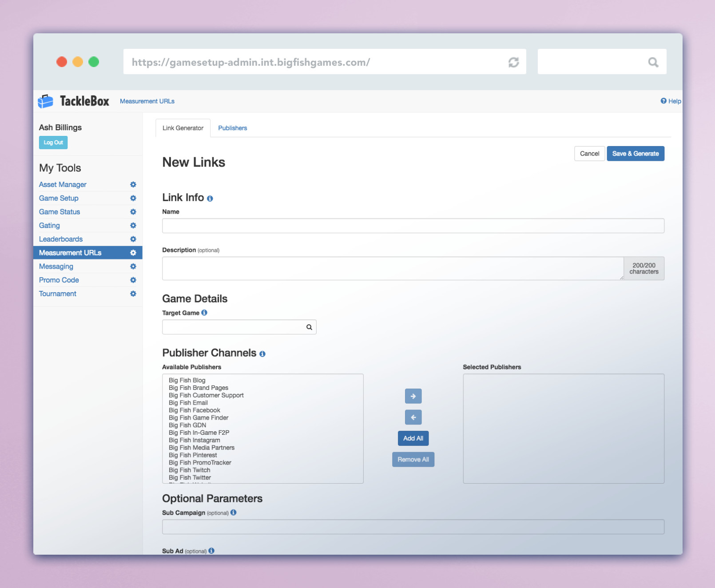Click Save & Generate
This screenshot has width=715, height=588.
click(636, 154)
